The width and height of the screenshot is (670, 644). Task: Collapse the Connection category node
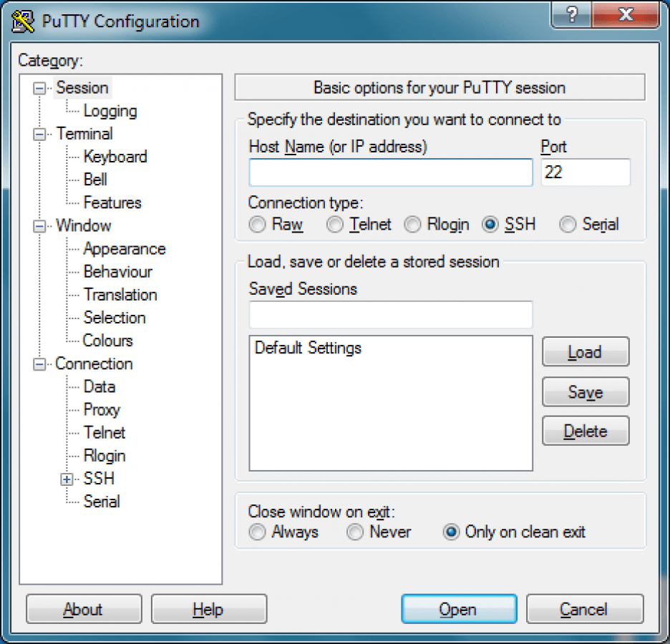click(x=40, y=364)
